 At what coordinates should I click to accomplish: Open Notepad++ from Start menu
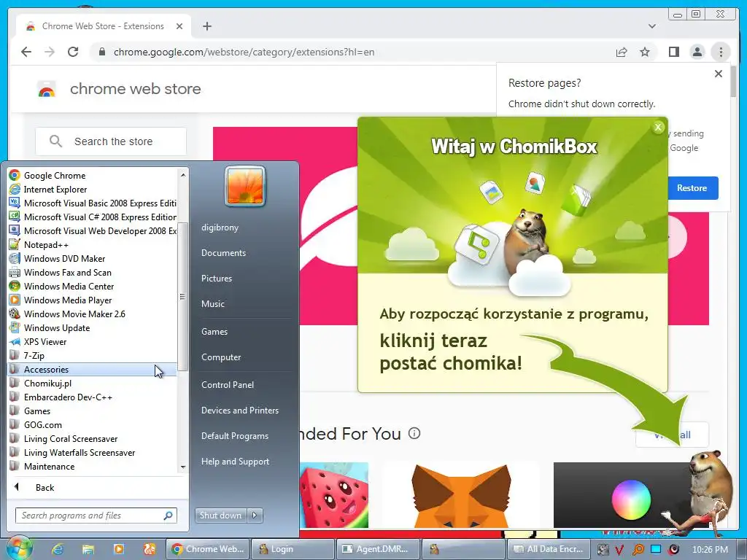[93, 244]
